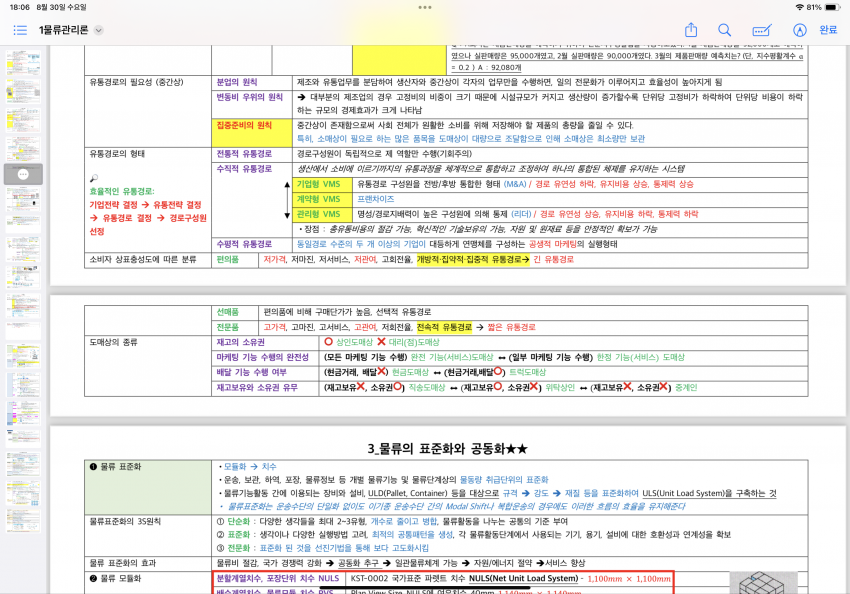Tap the small magnifier icon above 효율적인 유통경로
Viewport: 850px width, 594px height.
(94, 178)
